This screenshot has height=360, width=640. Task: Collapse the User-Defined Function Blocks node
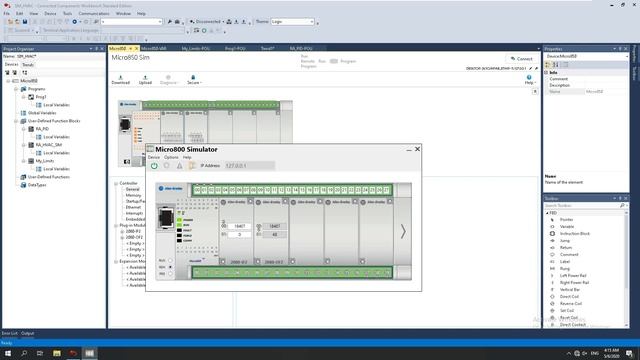pyautogui.click(x=16, y=121)
